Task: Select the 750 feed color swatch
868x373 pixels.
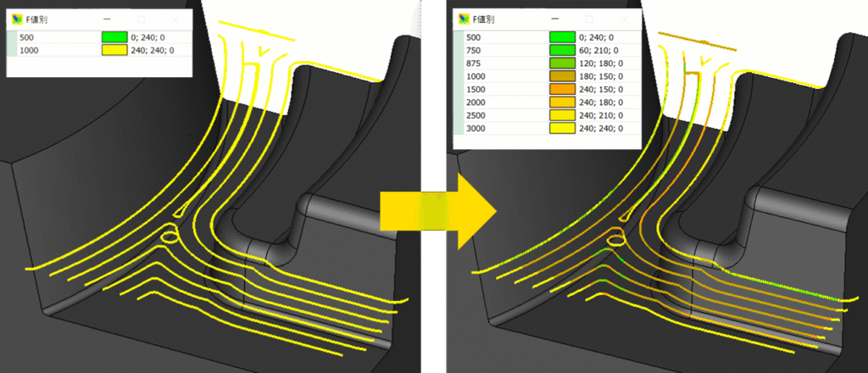Action: [x=561, y=52]
